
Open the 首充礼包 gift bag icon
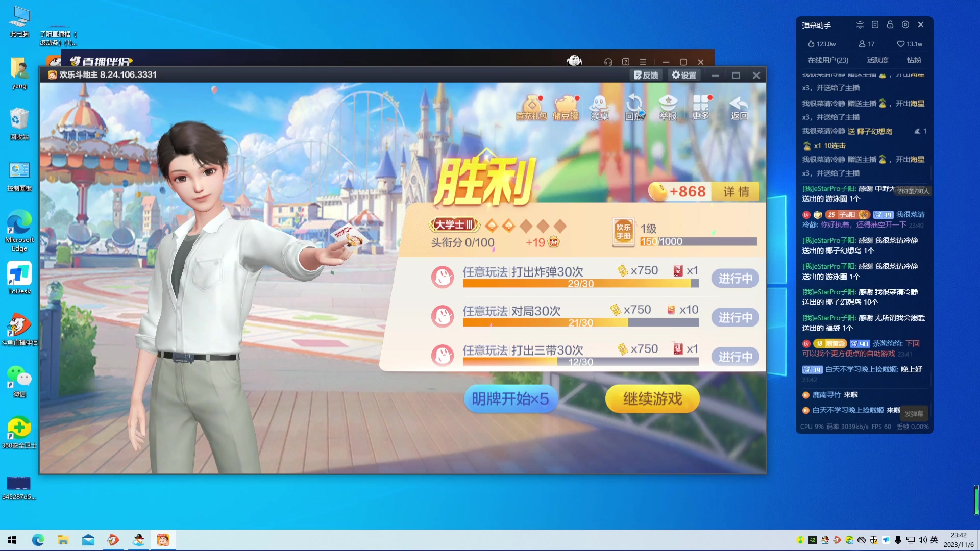click(x=531, y=107)
